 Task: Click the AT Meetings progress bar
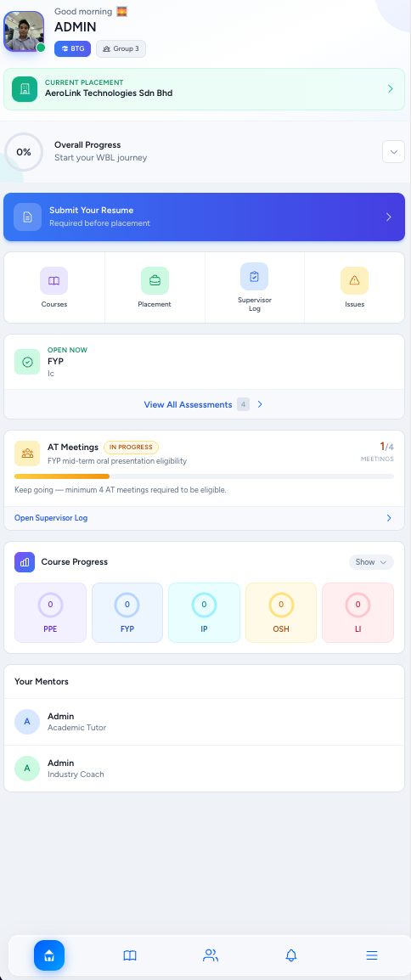(205, 476)
